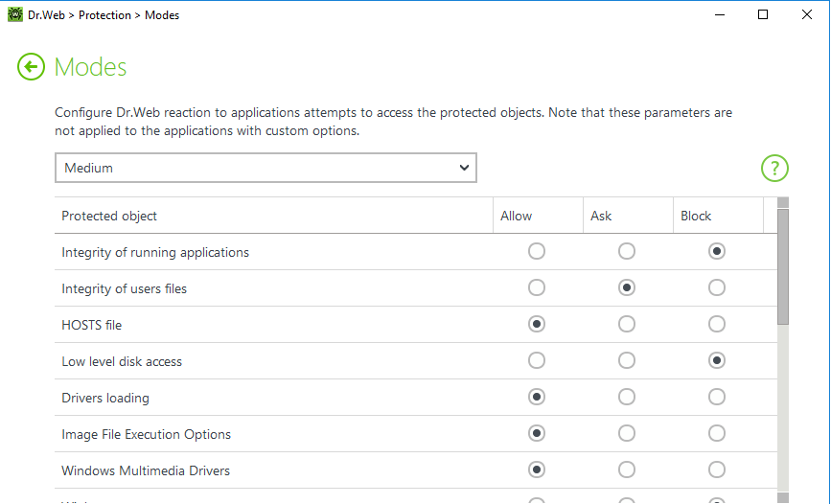This screenshot has width=831, height=504.
Task: Set Low level disk access to Ask
Action: [627, 360]
